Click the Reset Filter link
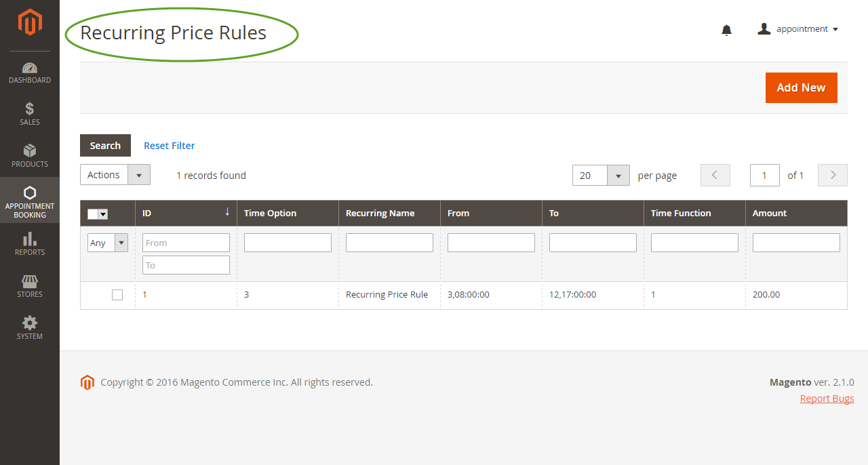 point(169,146)
